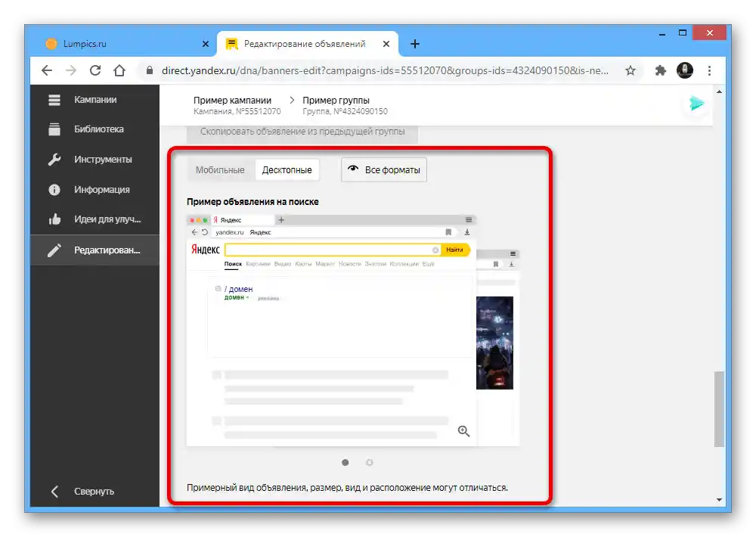Image resolution: width=756 pixels, height=537 pixels.
Task: Click the preview side image thumbnail
Action: point(494,343)
